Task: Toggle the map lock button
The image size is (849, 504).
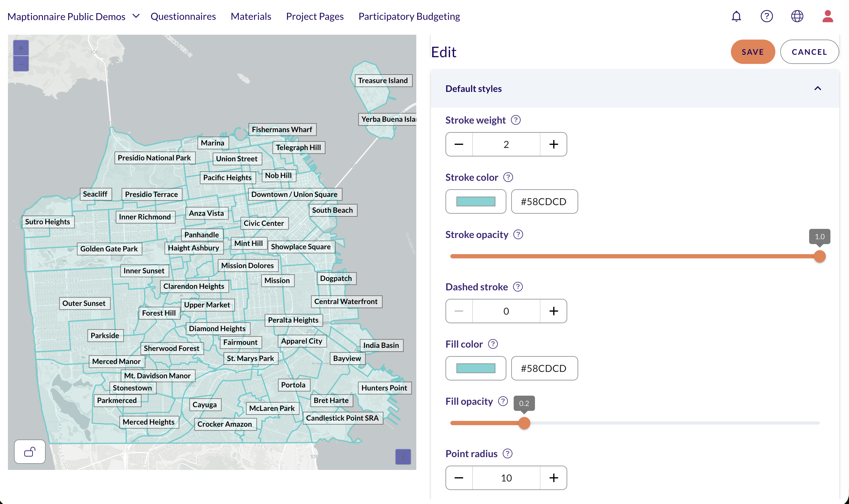Action: point(30,452)
